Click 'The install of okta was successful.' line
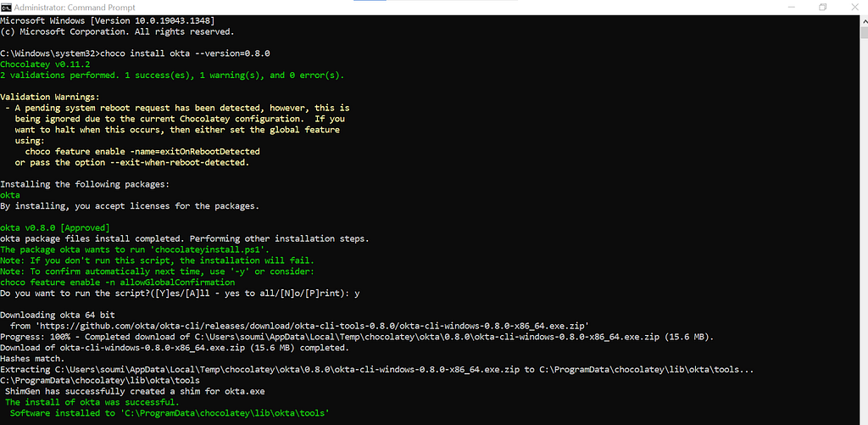Viewport: 868px width, 425px height. click(92, 402)
